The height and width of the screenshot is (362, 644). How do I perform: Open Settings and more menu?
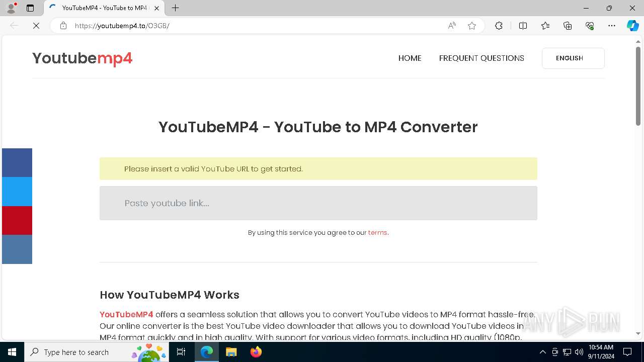coord(612,26)
